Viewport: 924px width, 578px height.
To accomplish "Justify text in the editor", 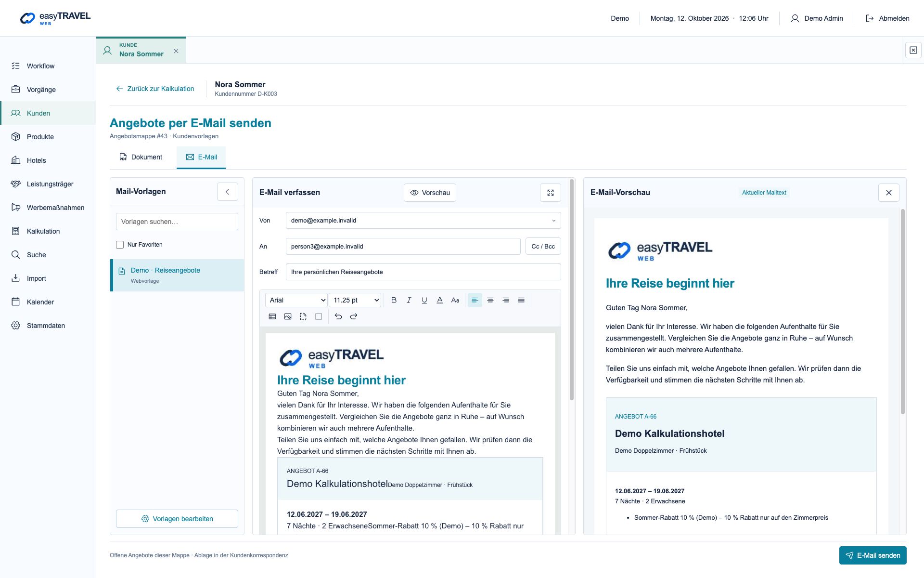I will [521, 300].
